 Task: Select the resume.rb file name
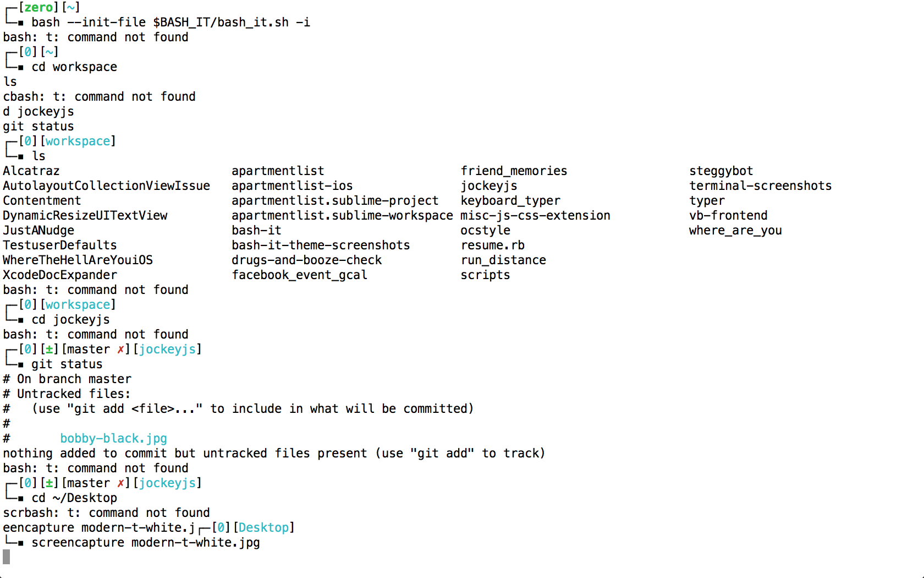click(x=493, y=246)
